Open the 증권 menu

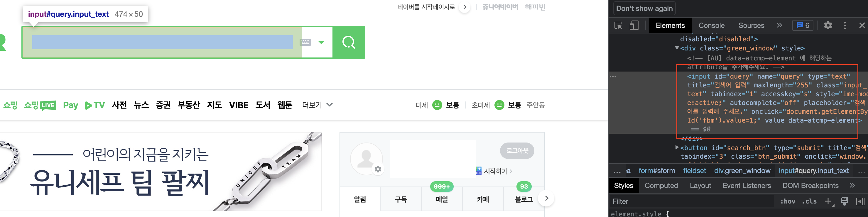(163, 105)
